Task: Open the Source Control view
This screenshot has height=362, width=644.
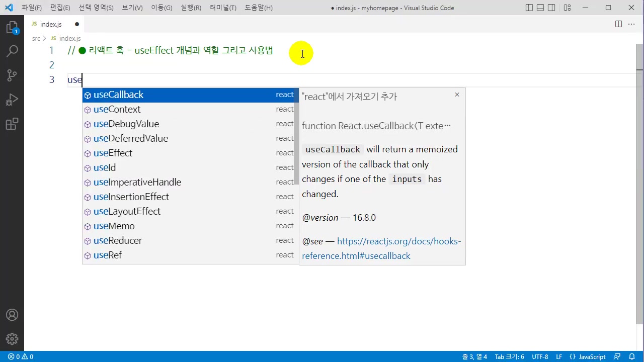Action: (x=12, y=75)
